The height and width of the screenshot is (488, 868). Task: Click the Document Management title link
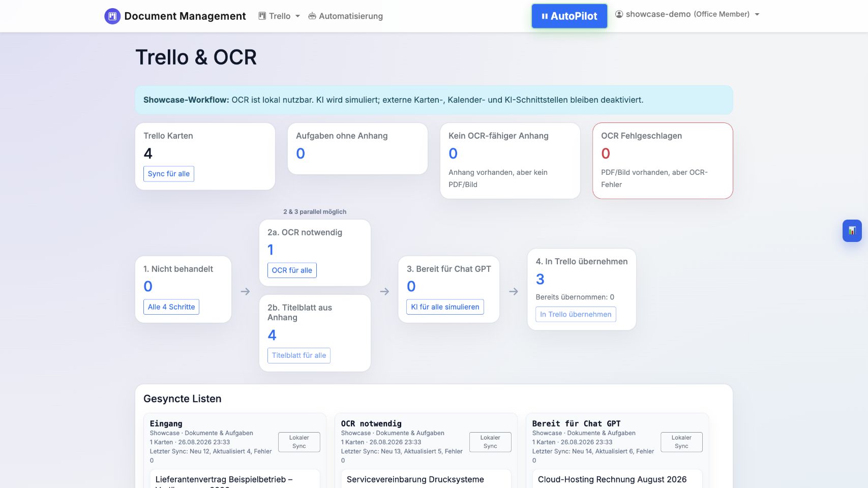pyautogui.click(x=185, y=16)
